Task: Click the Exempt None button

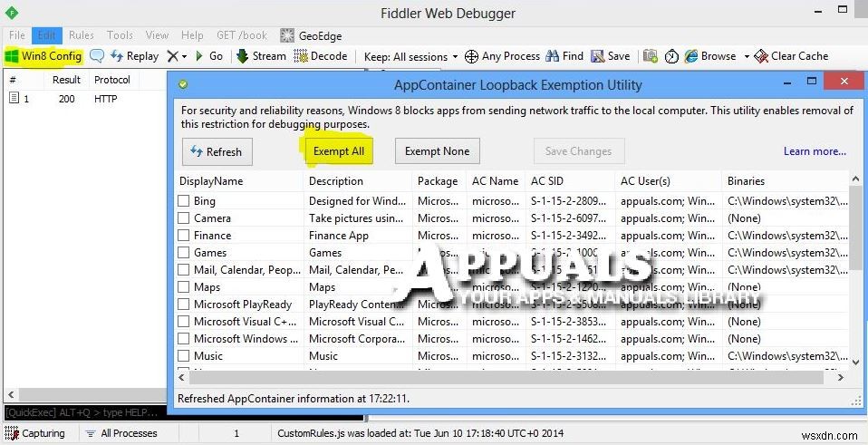Action: 438,151
